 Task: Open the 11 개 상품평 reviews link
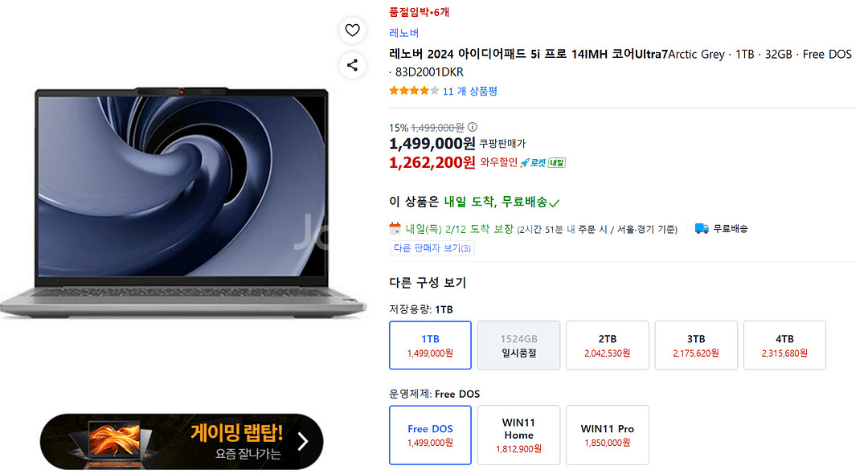[x=470, y=91]
